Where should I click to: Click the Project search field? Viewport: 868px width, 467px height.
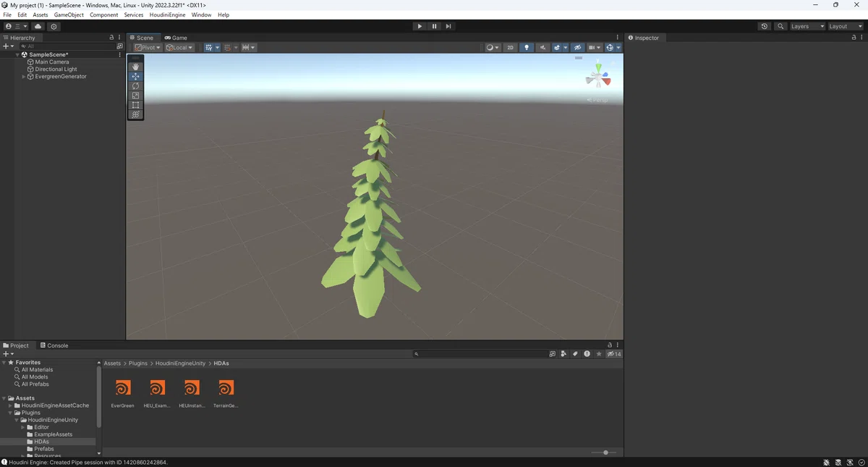[480, 354]
